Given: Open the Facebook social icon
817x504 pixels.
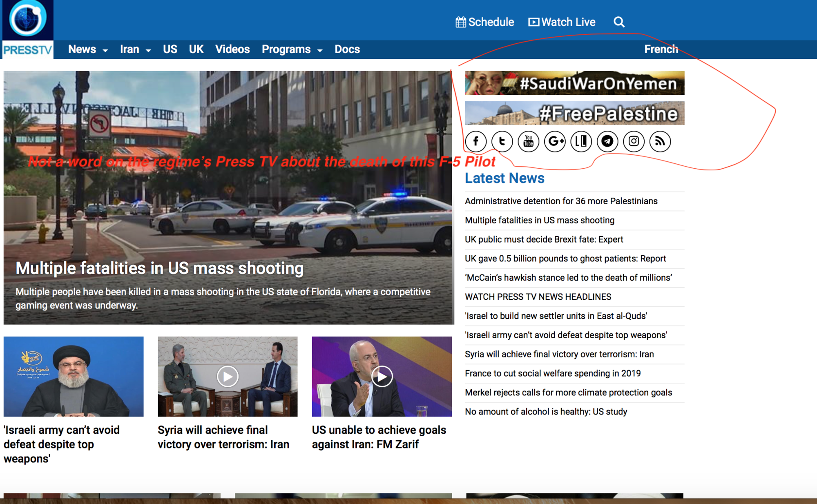Looking at the screenshot, I should pyautogui.click(x=475, y=141).
